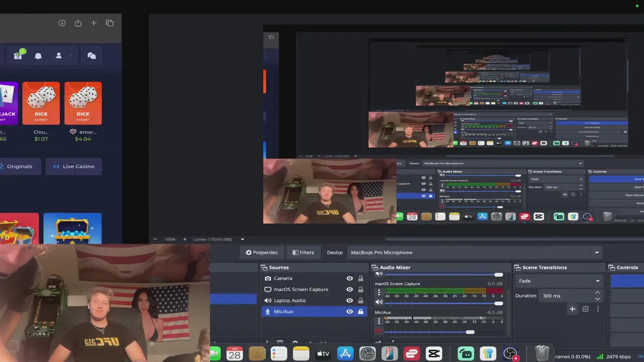
Task: Open source Filters
Action: 303,252
